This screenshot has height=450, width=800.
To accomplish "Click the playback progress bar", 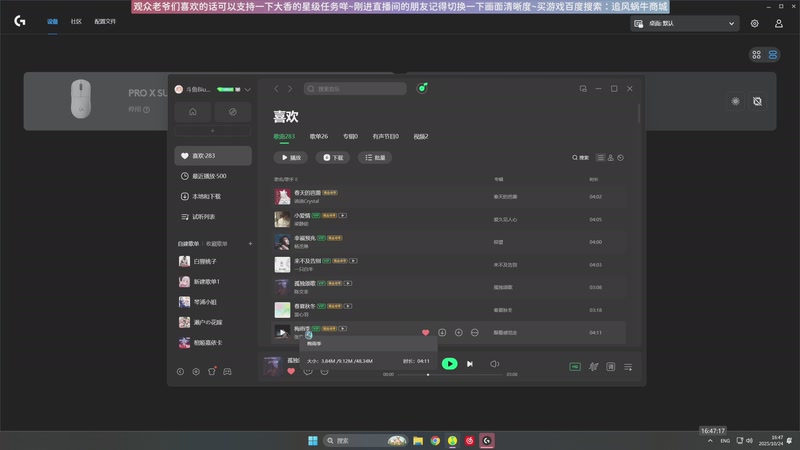I will click(449, 374).
